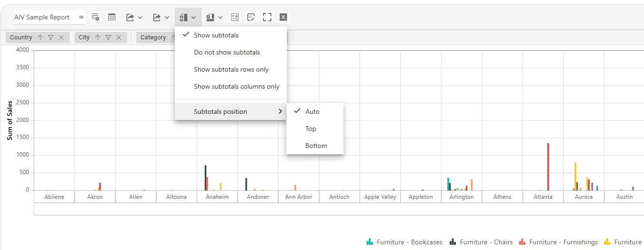Click the dark Anaheim chairs bar
644x250 pixels.
(x=206, y=178)
